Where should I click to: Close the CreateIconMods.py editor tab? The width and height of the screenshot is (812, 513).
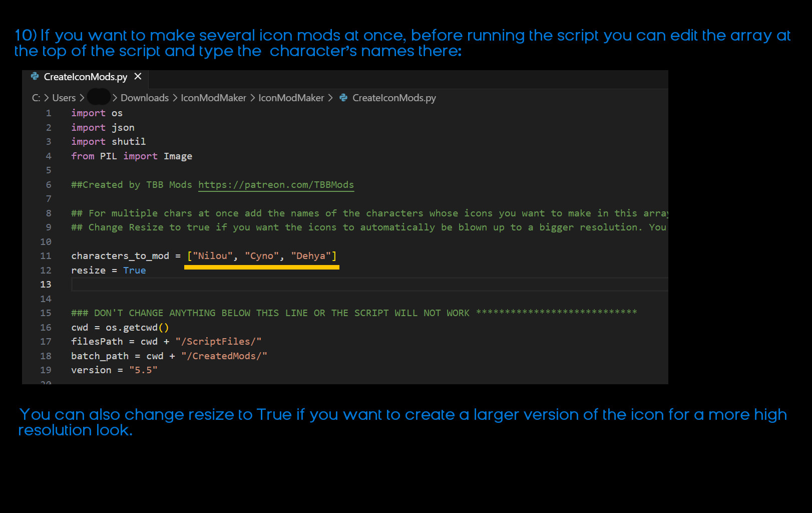(x=138, y=76)
